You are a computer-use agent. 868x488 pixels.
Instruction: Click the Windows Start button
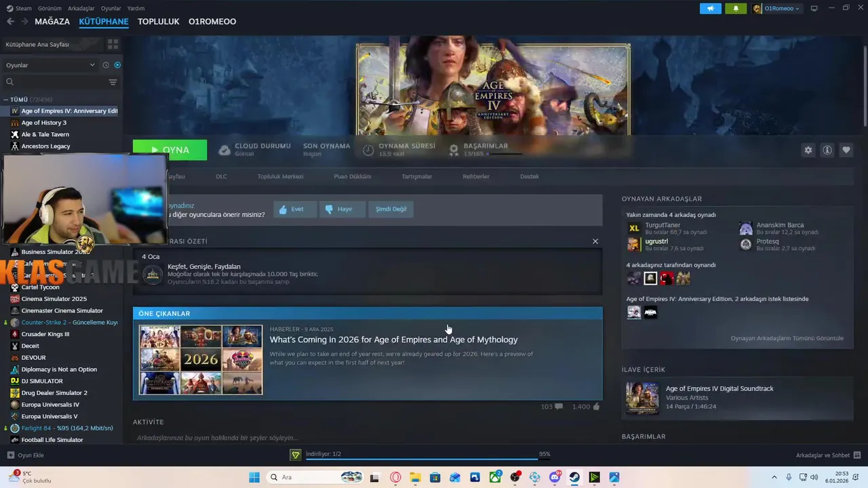[254, 477]
